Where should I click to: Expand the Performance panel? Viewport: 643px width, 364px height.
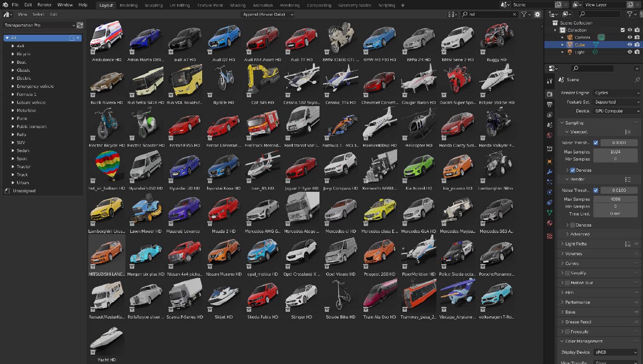coord(562,302)
